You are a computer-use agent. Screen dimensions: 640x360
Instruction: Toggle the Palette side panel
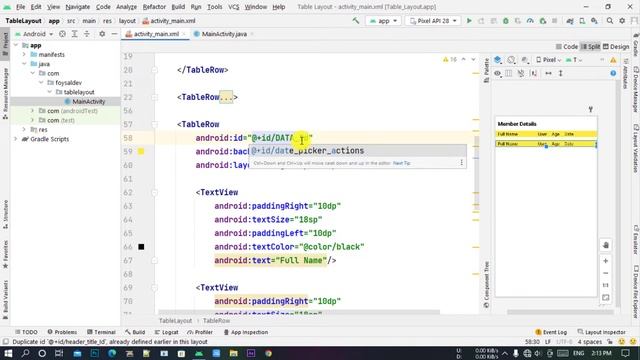pyautogui.click(x=486, y=70)
